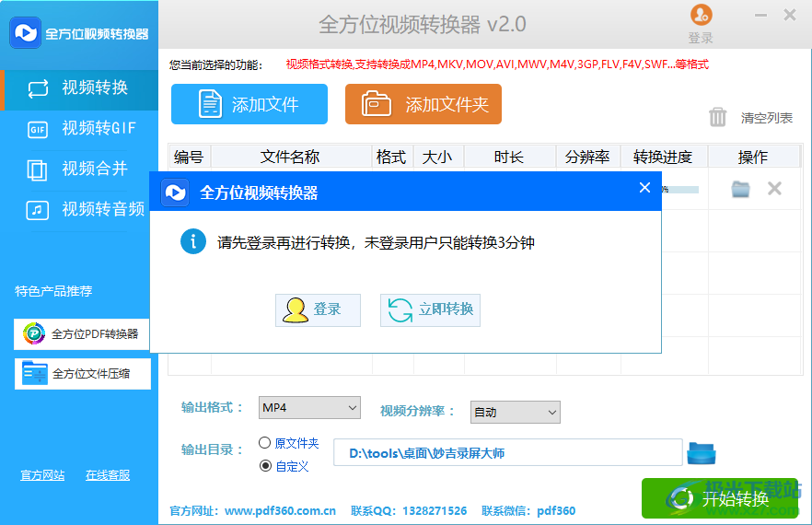
Task: Click the 大小 column header
Action: point(438,157)
